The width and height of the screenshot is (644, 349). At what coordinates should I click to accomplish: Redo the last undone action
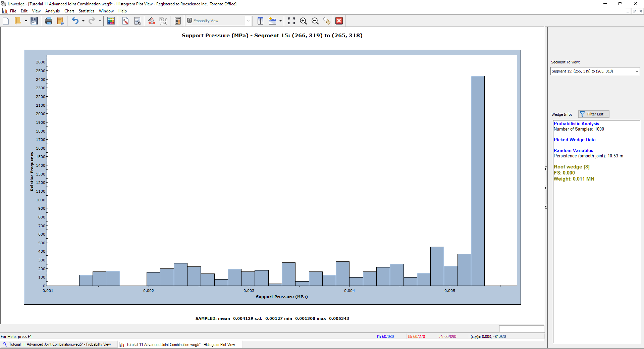tap(92, 21)
